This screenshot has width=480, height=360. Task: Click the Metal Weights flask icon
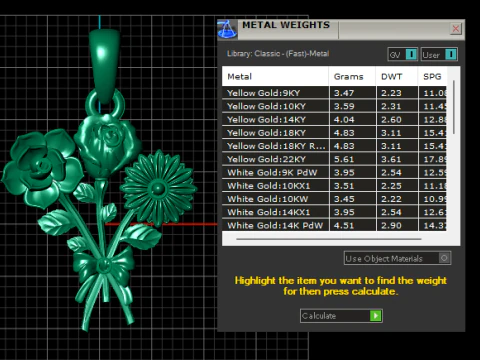pyautogui.click(x=227, y=29)
